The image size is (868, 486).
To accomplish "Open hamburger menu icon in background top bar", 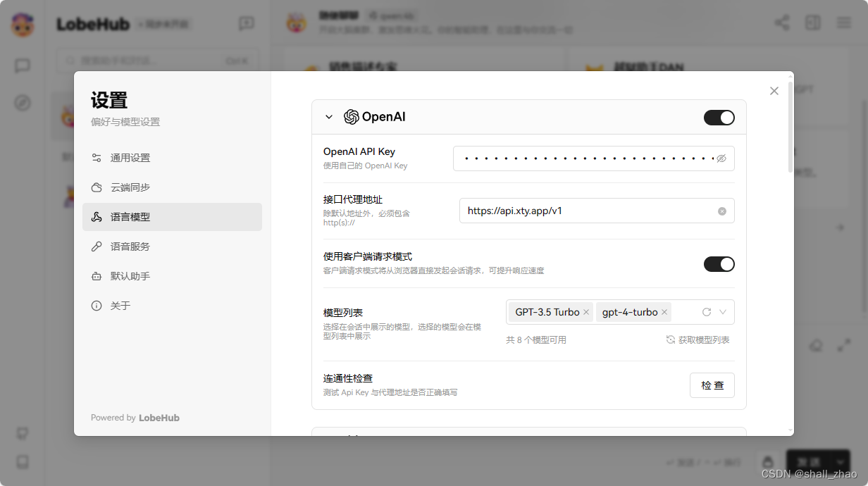I will 844,23.
